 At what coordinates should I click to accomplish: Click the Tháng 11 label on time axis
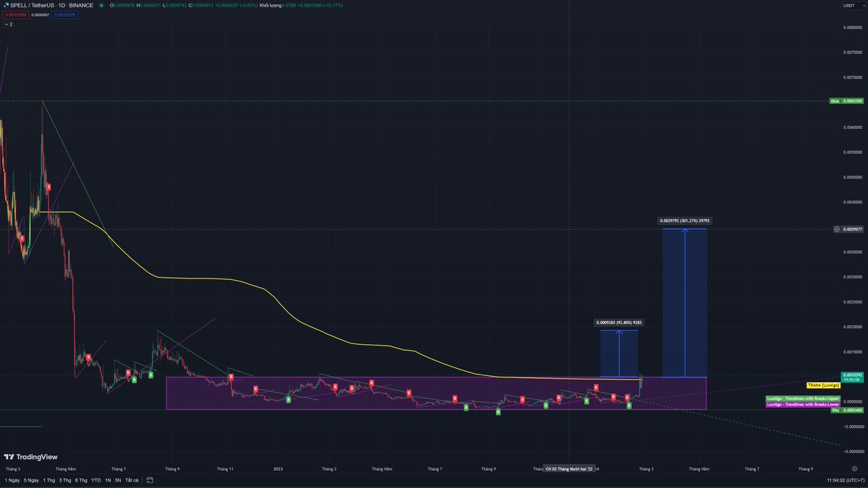click(x=225, y=468)
